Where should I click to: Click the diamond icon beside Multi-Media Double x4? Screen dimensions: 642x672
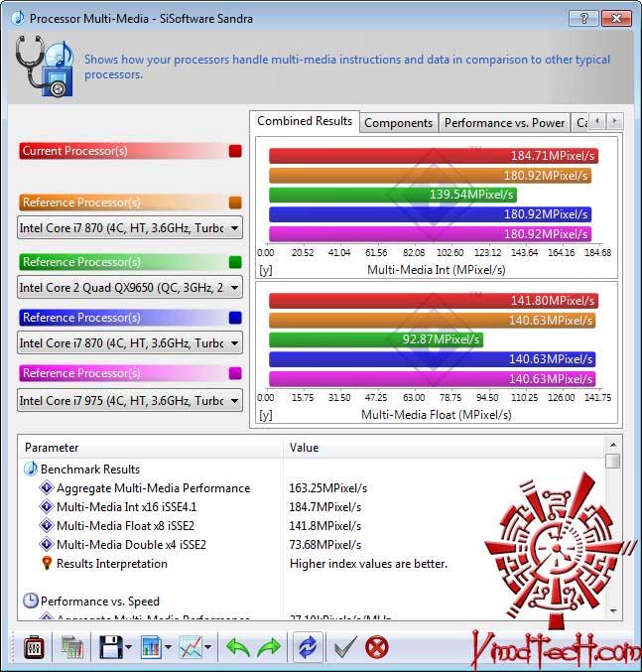point(47,544)
